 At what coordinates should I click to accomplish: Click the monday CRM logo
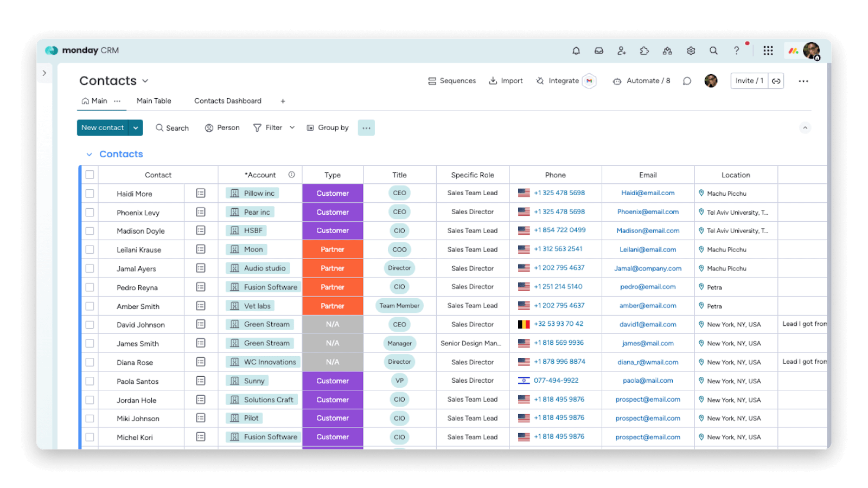(82, 50)
